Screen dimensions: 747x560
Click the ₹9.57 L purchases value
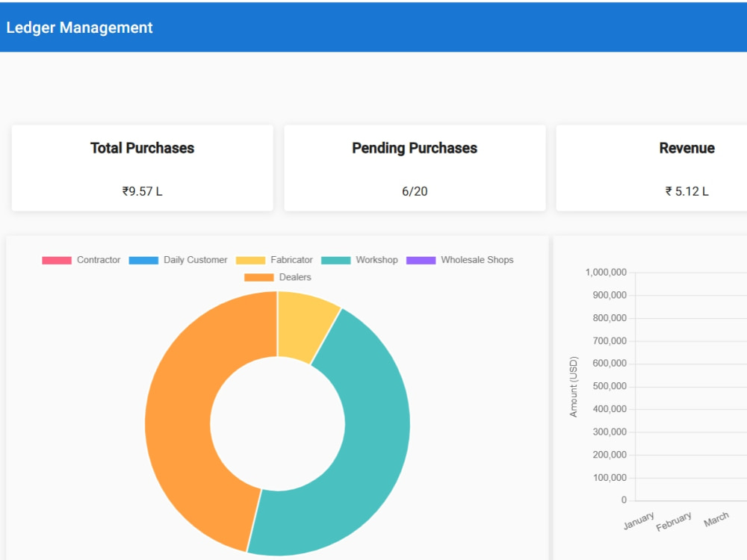coord(143,191)
